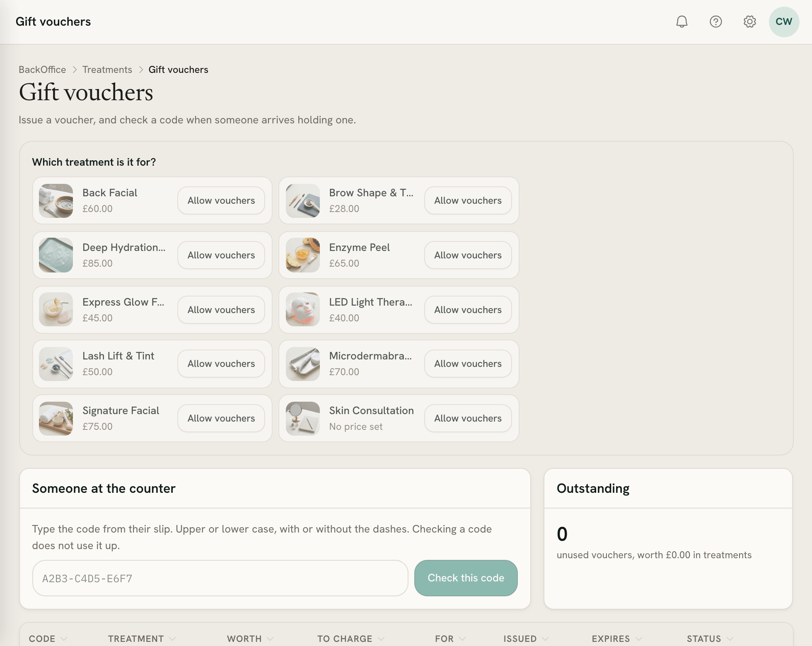
Task: Allow vouchers for Deep Hydration treatment
Action: pyautogui.click(x=221, y=255)
